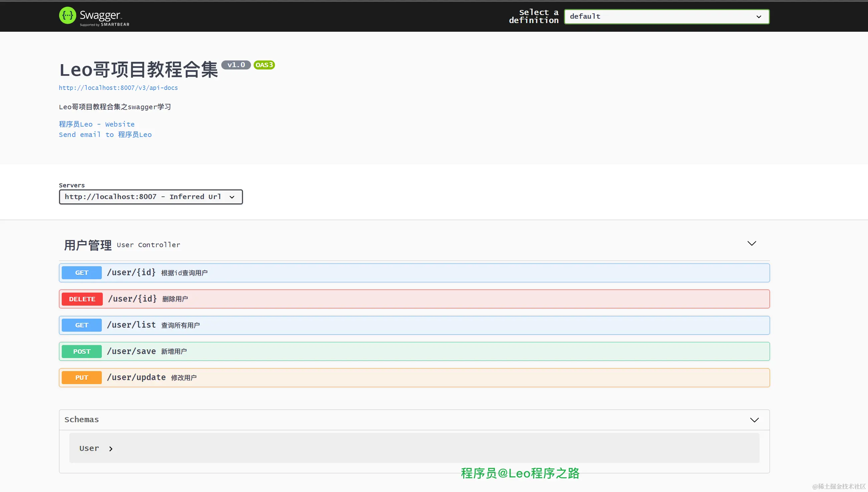Open the Servers URL dropdown
This screenshot has width=868, height=492.
point(151,197)
